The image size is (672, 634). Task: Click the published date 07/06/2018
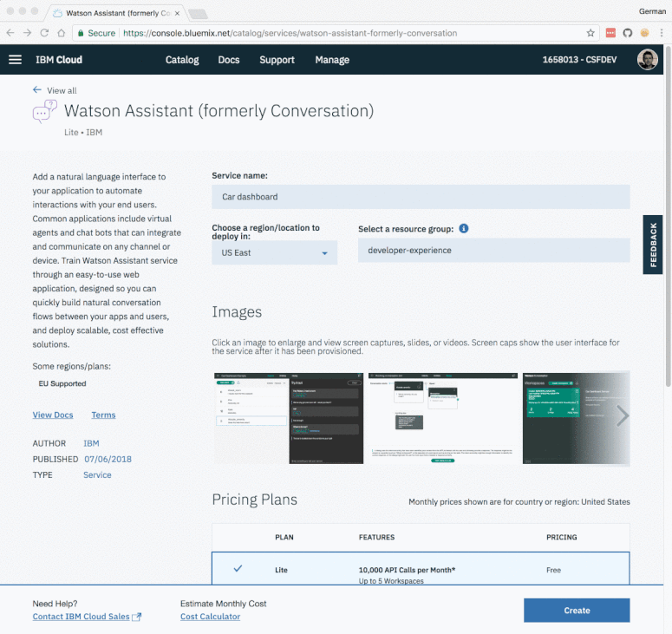coord(108,459)
